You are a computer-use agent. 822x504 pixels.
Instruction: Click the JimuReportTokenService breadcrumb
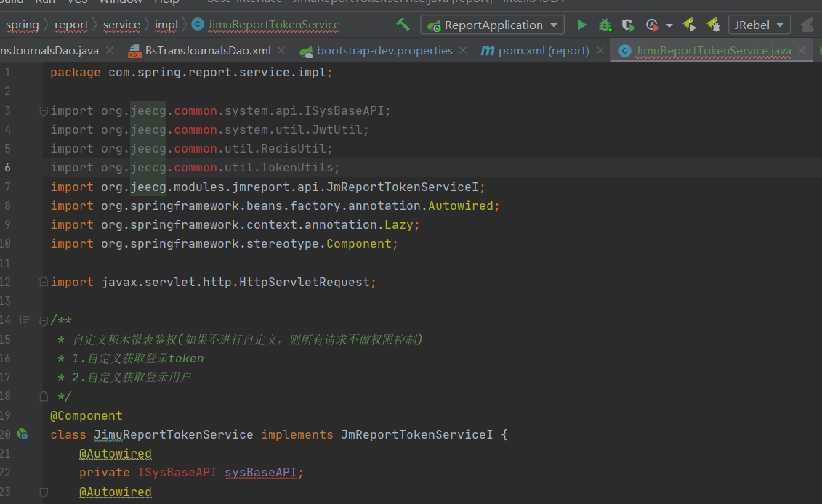(x=274, y=25)
